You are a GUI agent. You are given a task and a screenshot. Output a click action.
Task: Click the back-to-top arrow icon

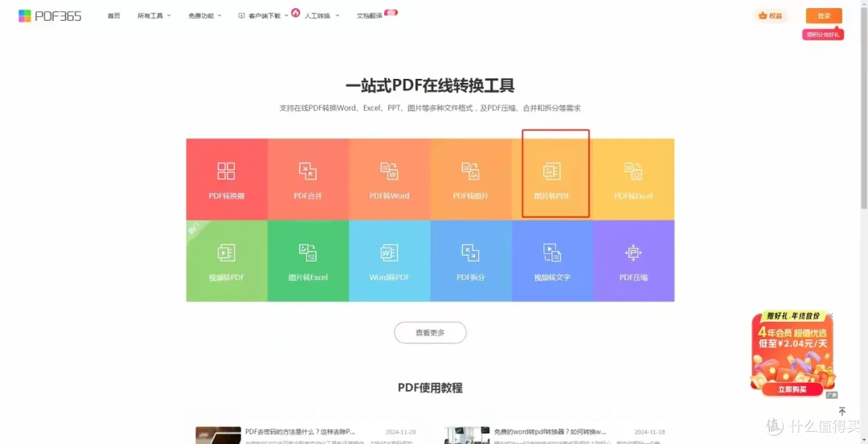coord(842,411)
